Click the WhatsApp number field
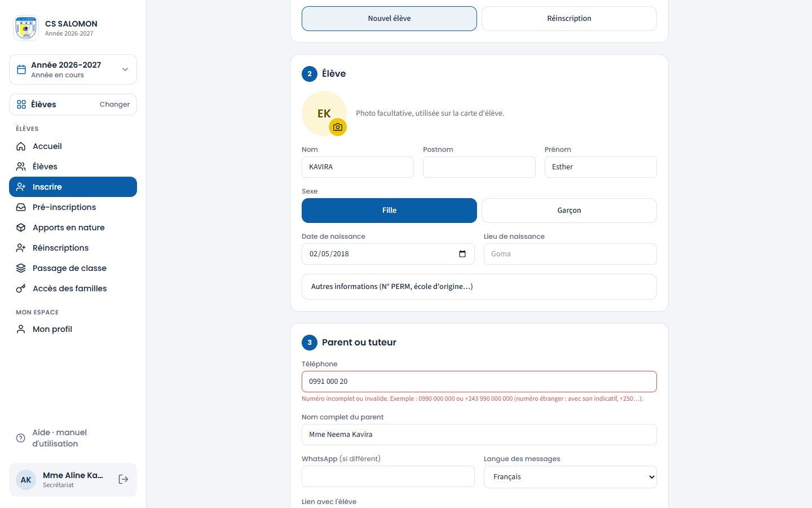 pyautogui.click(x=388, y=476)
